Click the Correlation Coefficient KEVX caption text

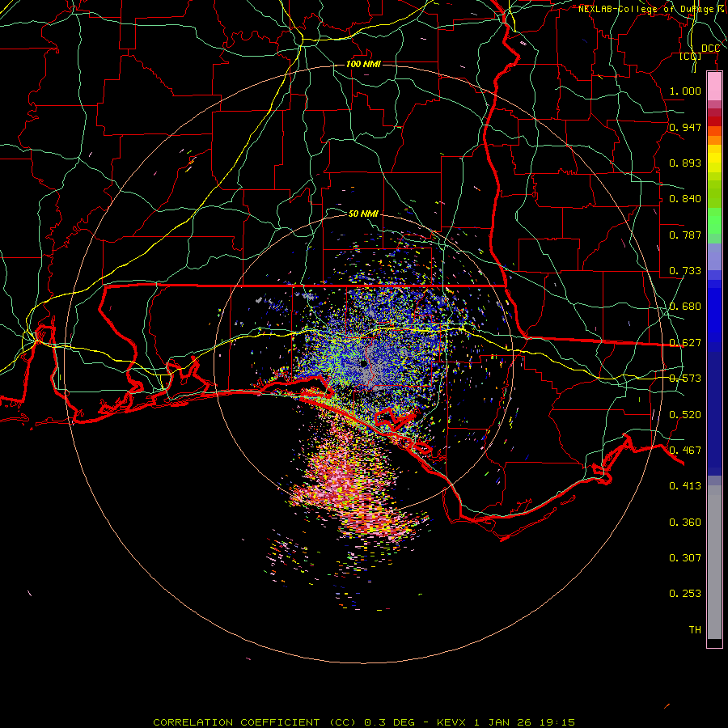(364, 722)
